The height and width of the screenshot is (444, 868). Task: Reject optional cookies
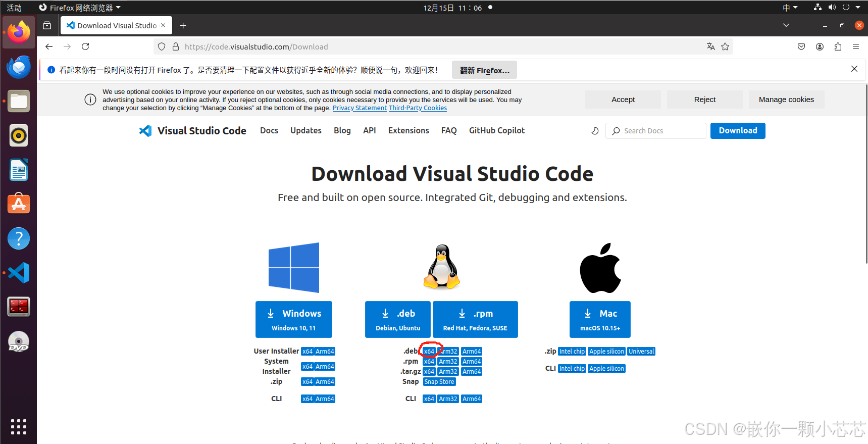(705, 100)
